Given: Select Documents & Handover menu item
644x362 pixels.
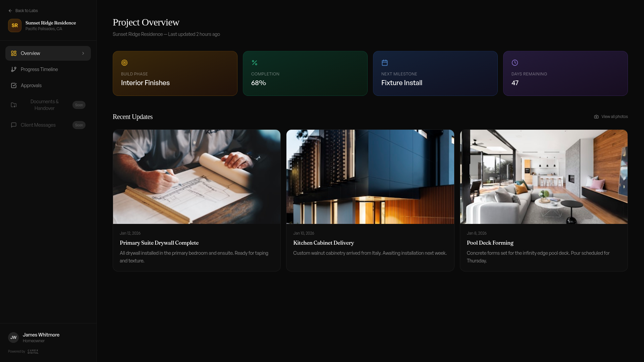Looking at the screenshot, I should pyautogui.click(x=48, y=105).
